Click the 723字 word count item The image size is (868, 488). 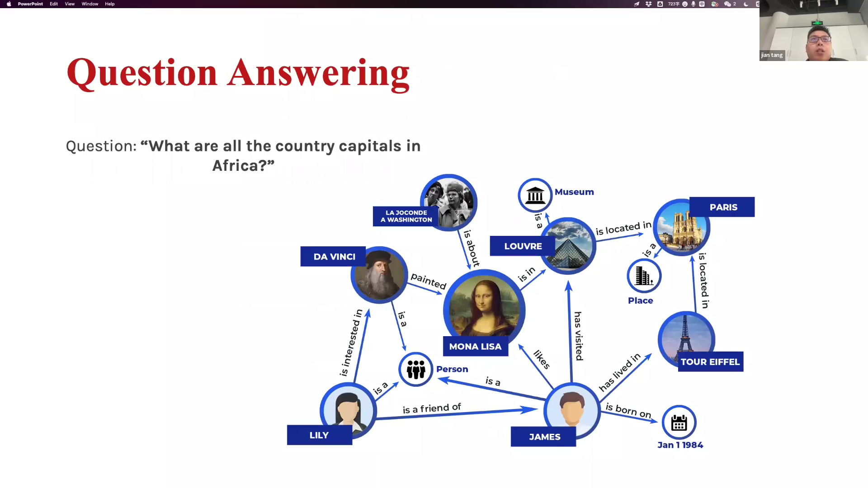[674, 4]
